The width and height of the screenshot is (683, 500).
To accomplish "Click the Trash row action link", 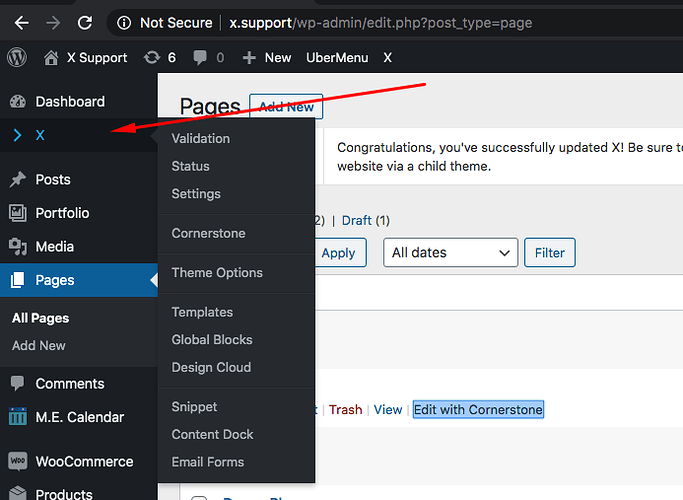I will 345,409.
